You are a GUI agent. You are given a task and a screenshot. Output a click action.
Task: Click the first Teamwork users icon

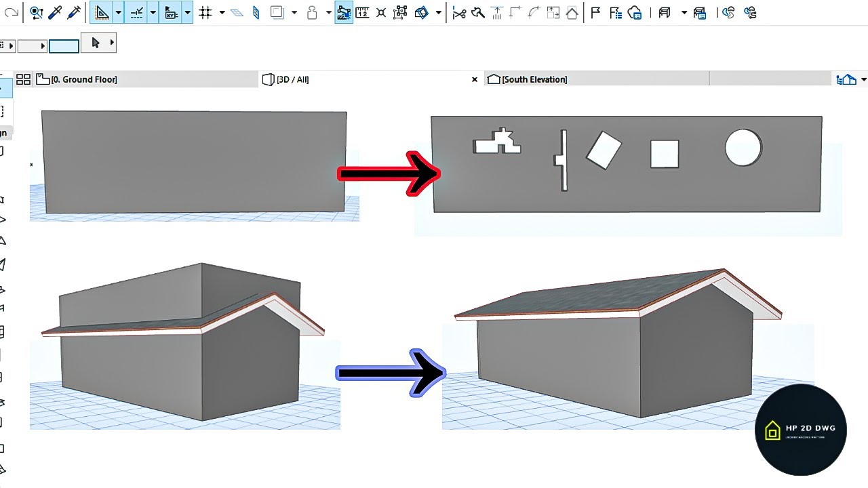[x=728, y=12]
